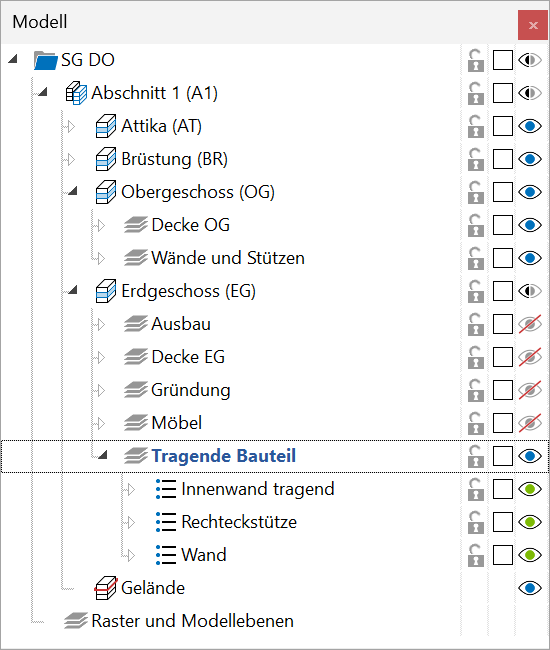Collapse the Erdgeschoss (EG) node
This screenshot has width=550, height=650.
pyautogui.click(x=73, y=290)
